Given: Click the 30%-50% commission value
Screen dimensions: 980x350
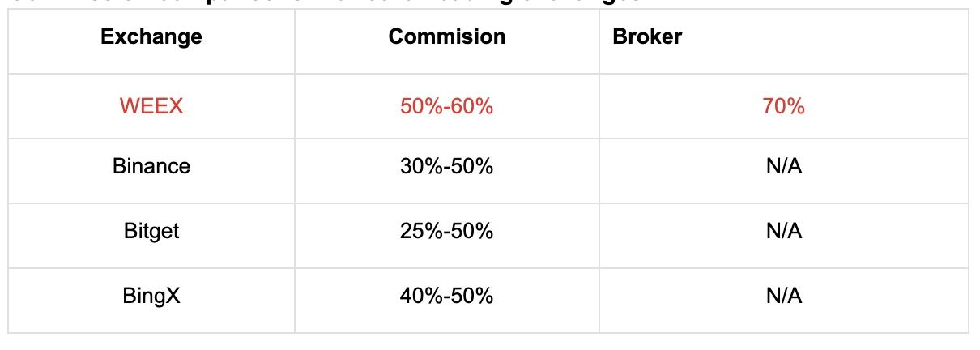Looking at the screenshot, I should click(446, 167).
